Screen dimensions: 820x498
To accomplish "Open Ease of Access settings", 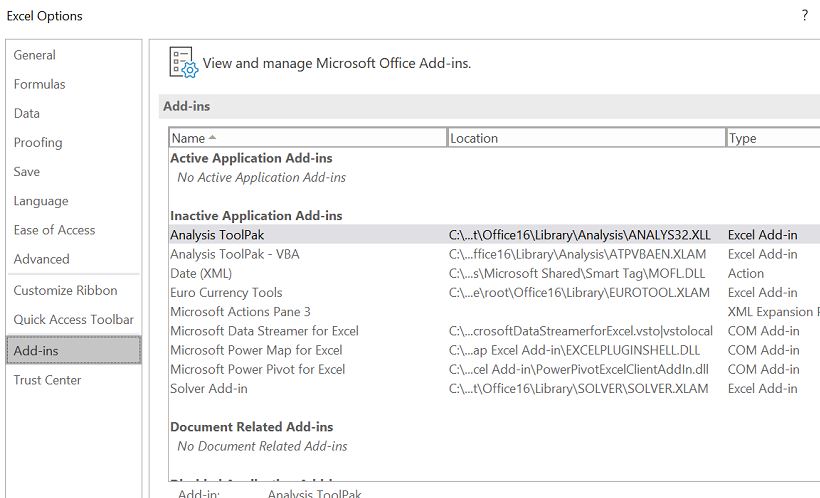I will 54,230.
